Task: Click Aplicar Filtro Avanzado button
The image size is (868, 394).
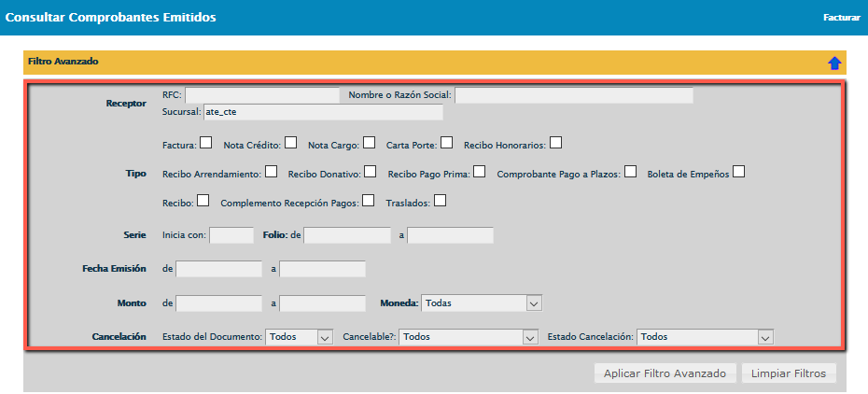Action: (665, 373)
